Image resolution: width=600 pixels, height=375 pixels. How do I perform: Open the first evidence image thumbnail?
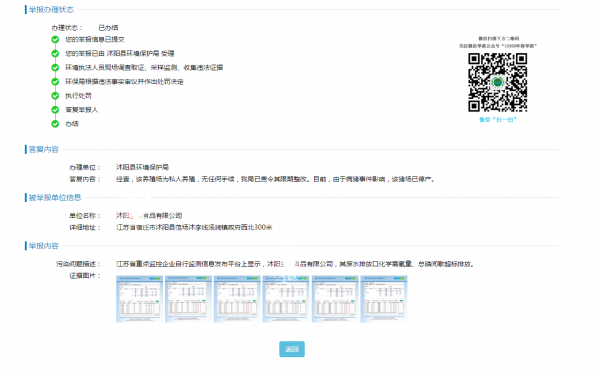pos(139,299)
